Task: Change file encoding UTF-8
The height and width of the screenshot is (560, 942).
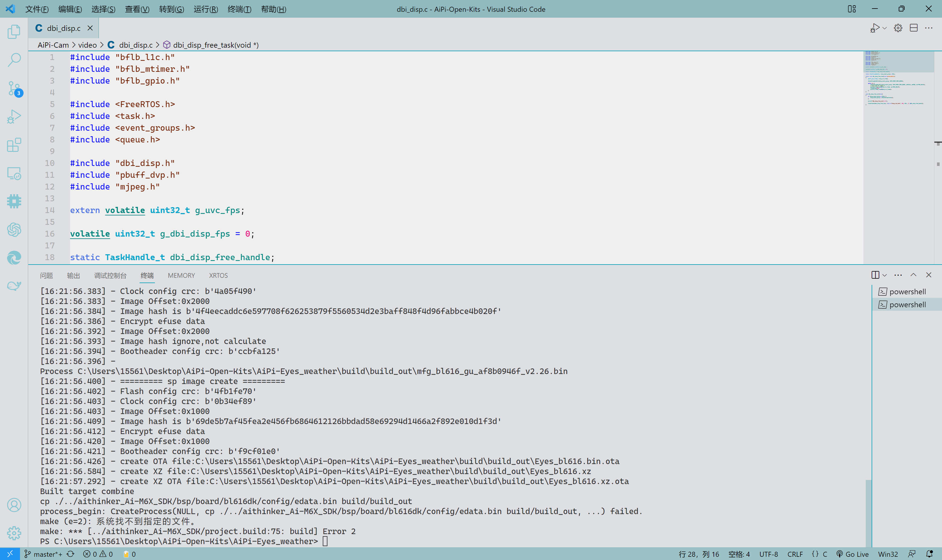Action: (769, 554)
